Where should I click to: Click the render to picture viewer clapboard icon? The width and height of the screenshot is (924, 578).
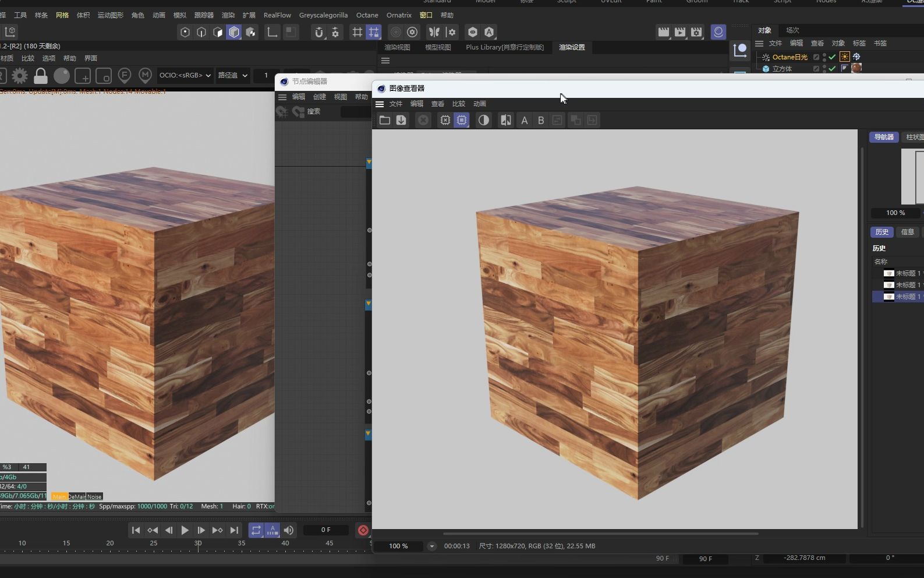[680, 32]
